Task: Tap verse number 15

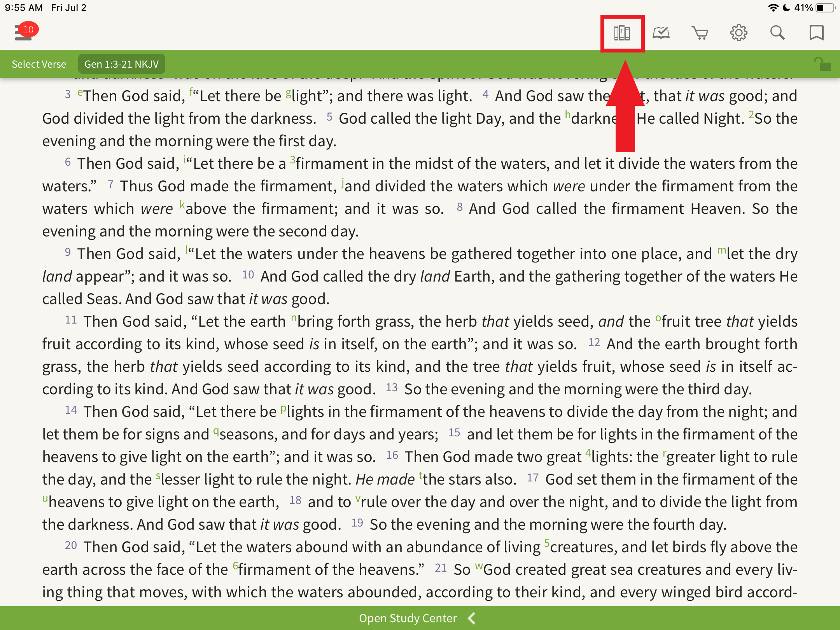Action: (454, 432)
